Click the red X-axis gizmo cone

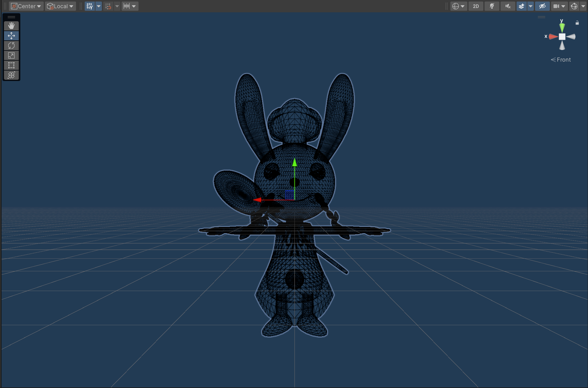click(553, 37)
